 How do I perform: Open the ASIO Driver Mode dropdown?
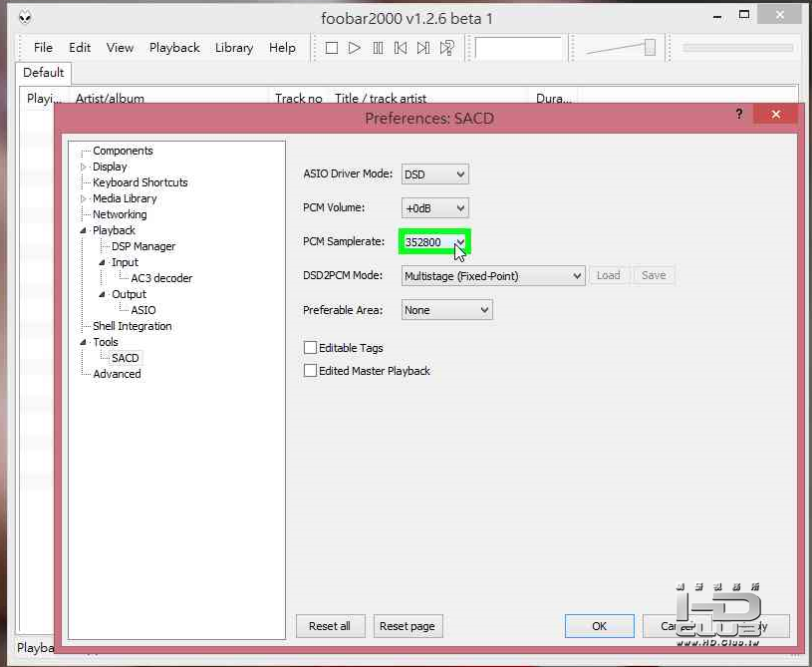[x=435, y=174]
